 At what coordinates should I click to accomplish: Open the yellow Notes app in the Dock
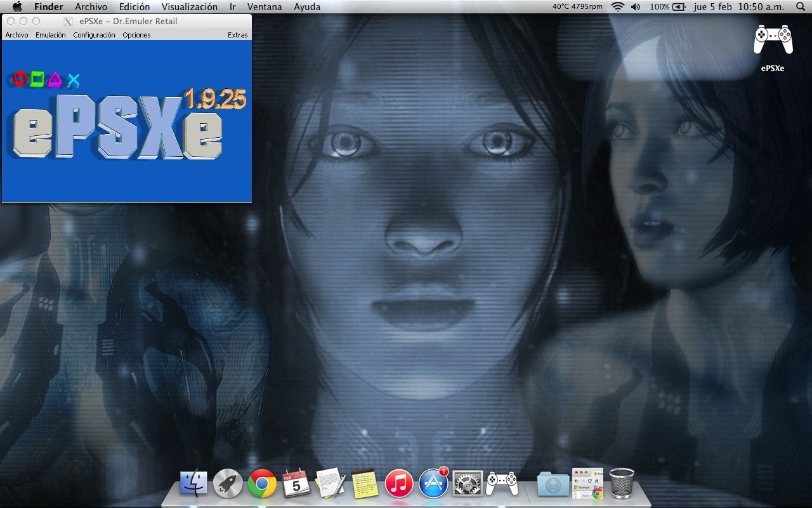pos(365,484)
